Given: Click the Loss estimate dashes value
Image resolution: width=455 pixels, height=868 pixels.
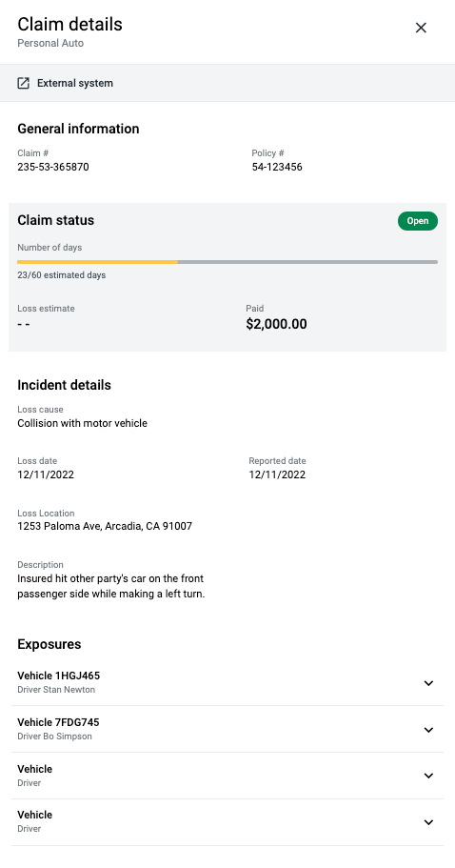Looking at the screenshot, I should (x=23, y=324).
